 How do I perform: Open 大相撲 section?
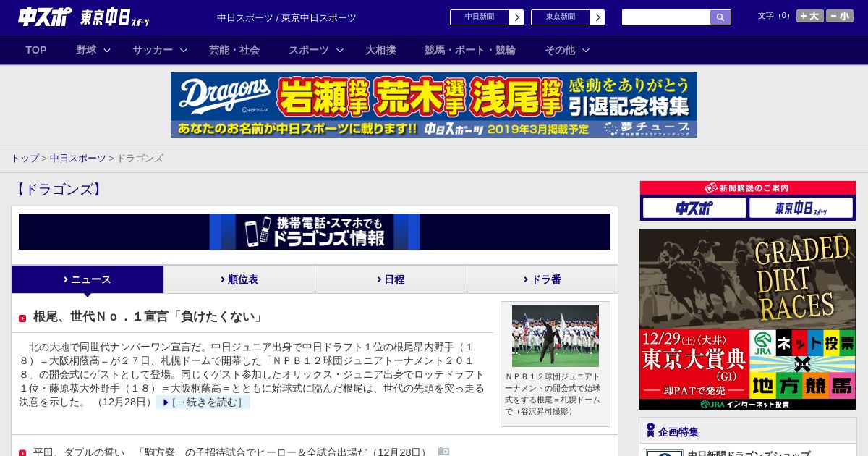click(380, 50)
